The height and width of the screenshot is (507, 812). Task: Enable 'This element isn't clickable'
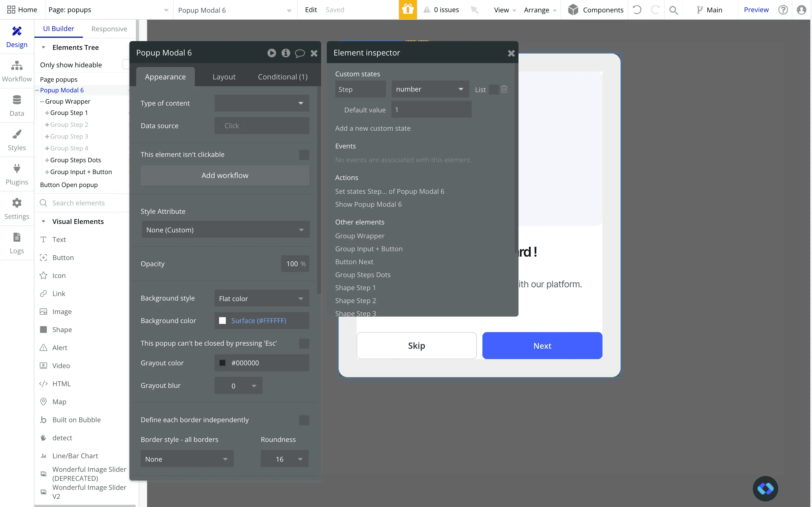[304, 155]
